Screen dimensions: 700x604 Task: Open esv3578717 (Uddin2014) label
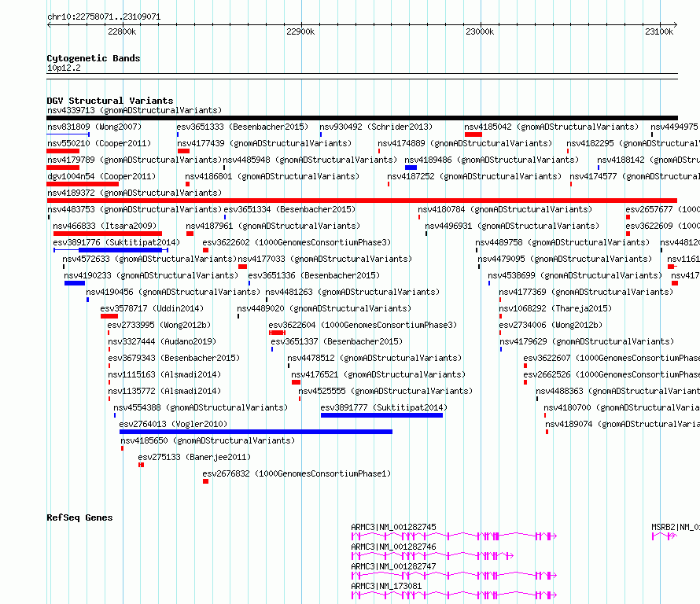152,308
